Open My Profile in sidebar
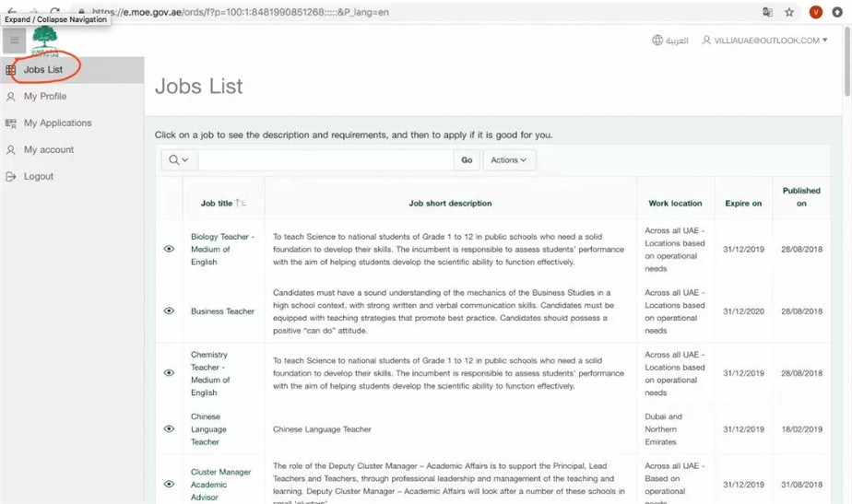852x504 pixels. tap(45, 96)
